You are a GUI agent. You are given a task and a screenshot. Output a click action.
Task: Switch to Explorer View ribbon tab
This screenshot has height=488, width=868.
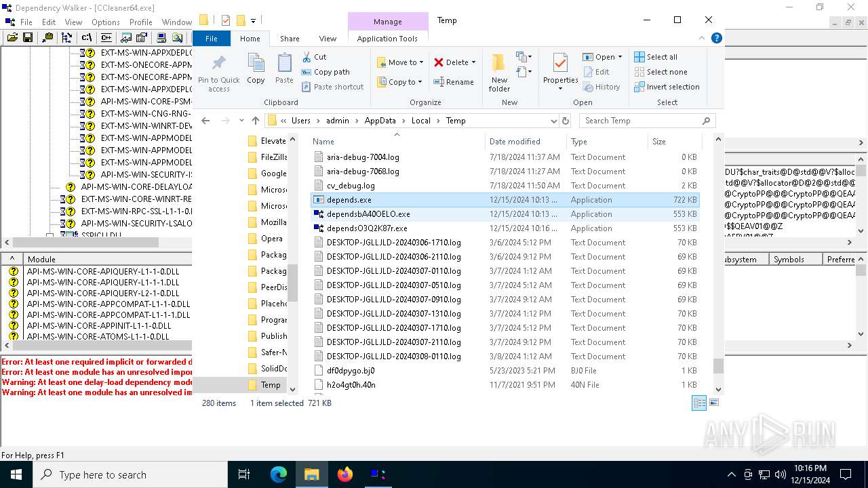click(x=328, y=39)
